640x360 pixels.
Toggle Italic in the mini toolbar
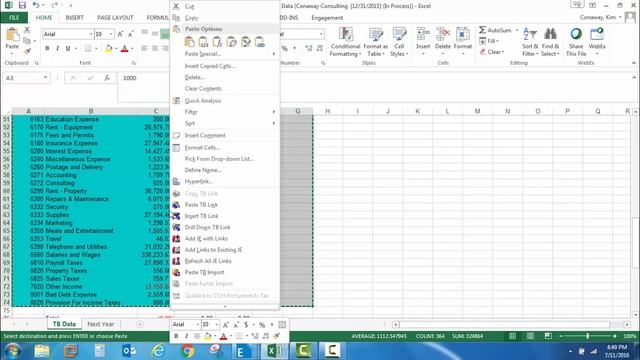[x=187, y=336]
